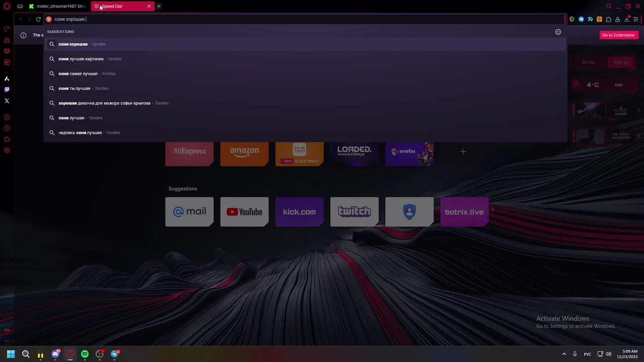The image size is (644, 362).
Task: Open the Easy Setup sliders icon
Action: click(x=636, y=19)
